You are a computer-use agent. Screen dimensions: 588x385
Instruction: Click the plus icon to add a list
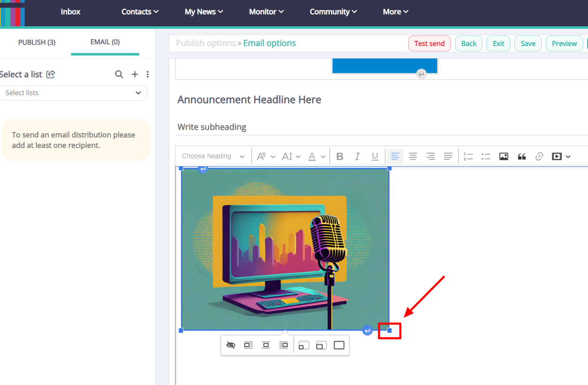point(135,74)
